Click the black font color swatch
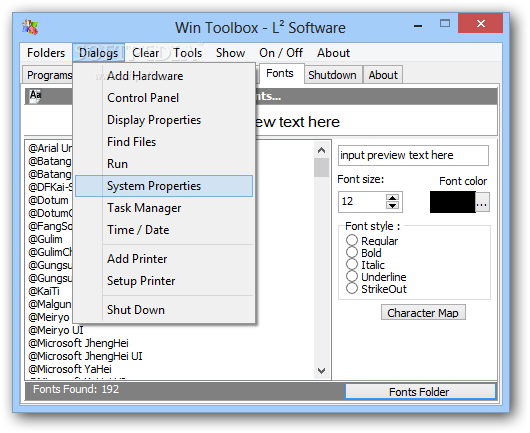 (x=453, y=202)
